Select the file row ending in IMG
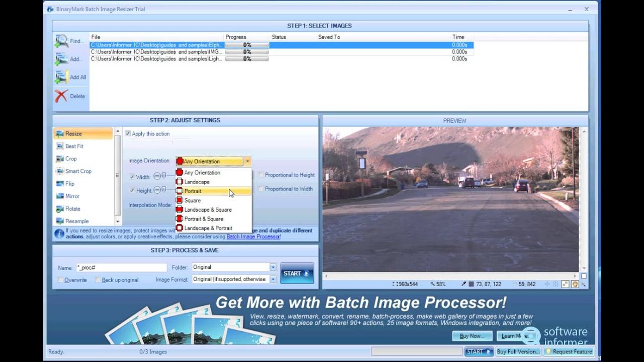 (x=281, y=52)
